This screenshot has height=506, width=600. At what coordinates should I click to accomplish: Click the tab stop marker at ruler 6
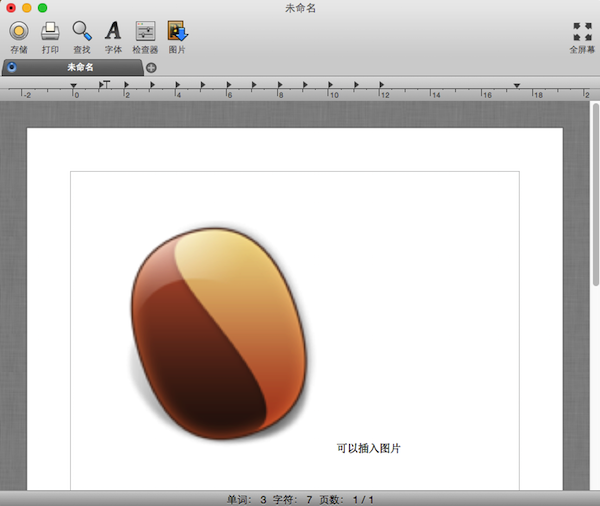pyautogui.click(x=228, y=86)
